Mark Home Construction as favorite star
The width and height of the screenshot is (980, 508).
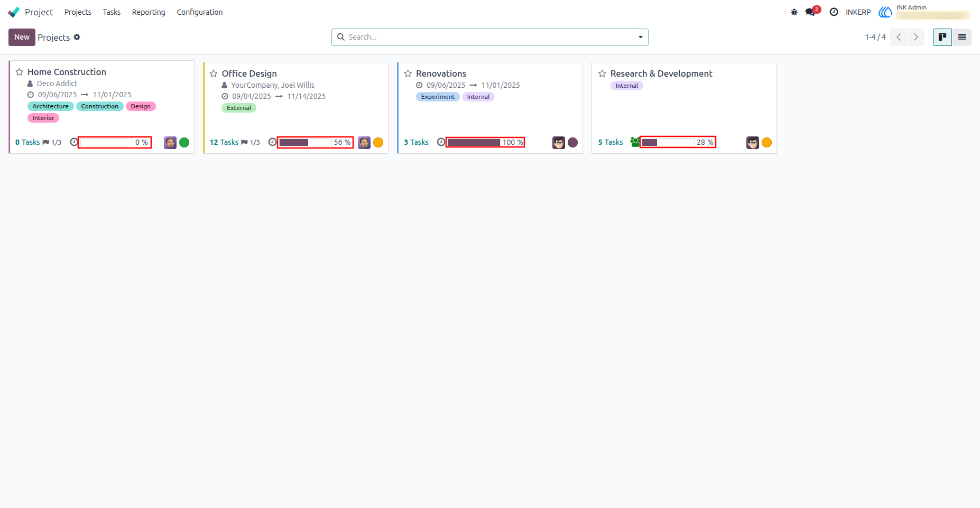(20, 72)
